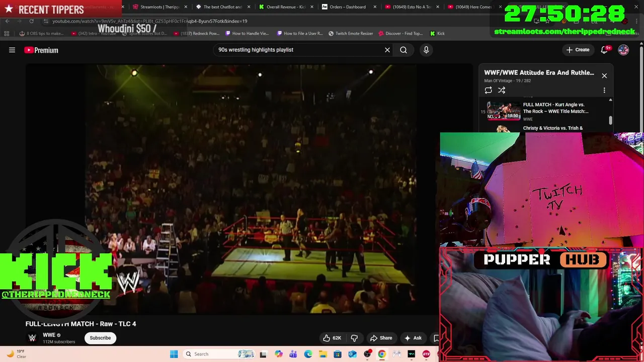644x362 pixels.
Task: Open Task View on the taskbar
Action: pyautogui.click(x=263, y=354)
